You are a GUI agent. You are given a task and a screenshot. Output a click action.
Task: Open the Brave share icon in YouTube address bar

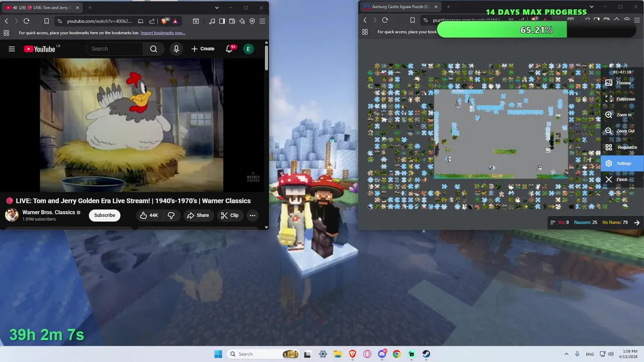point(152,21)
